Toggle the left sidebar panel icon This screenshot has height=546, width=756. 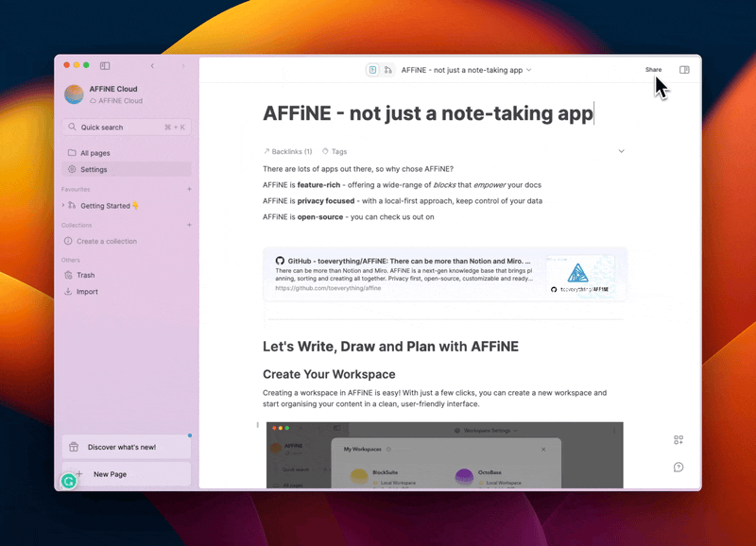pyautogui.click(x=105, y=65)
